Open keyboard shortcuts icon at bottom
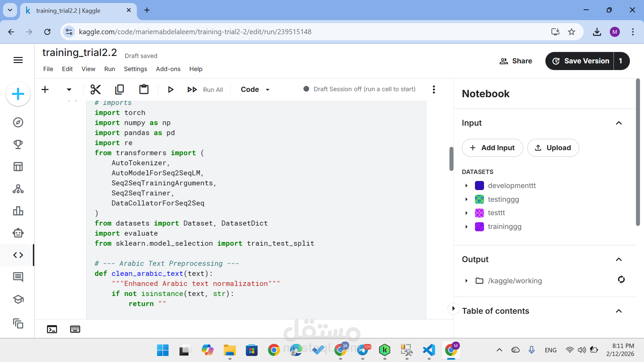 pos(75,329)
